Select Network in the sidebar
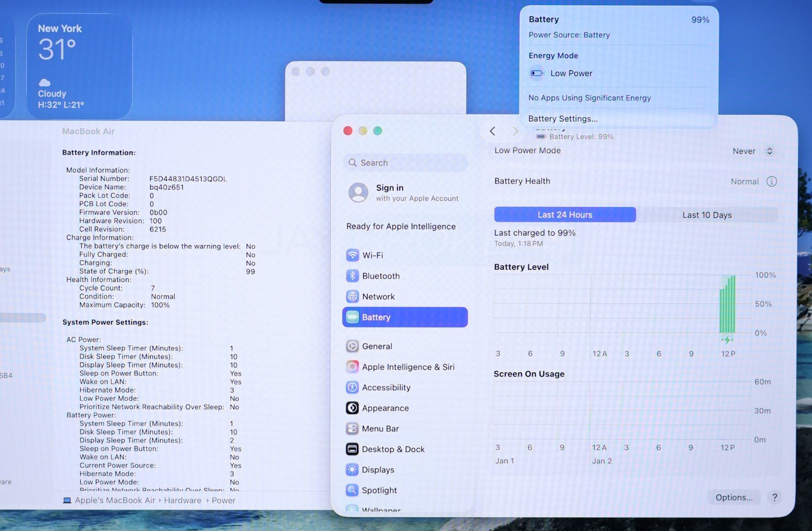 point(378,296)
